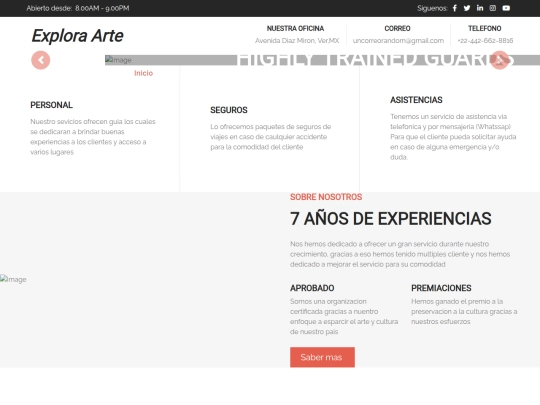Click the Saber mas button

(322, 357)
